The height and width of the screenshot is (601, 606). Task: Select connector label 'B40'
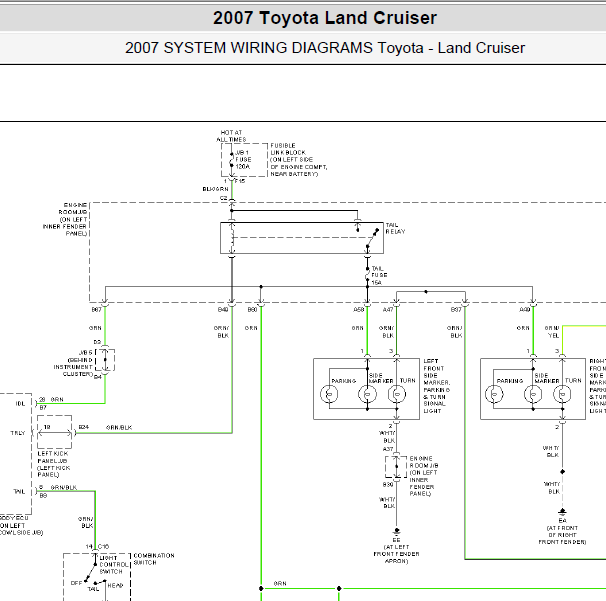pos(223,310)
